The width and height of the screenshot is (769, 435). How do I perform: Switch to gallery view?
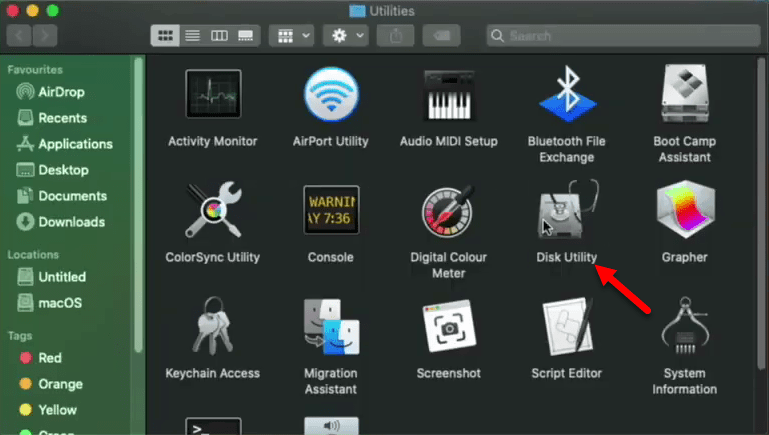[246, 35]
